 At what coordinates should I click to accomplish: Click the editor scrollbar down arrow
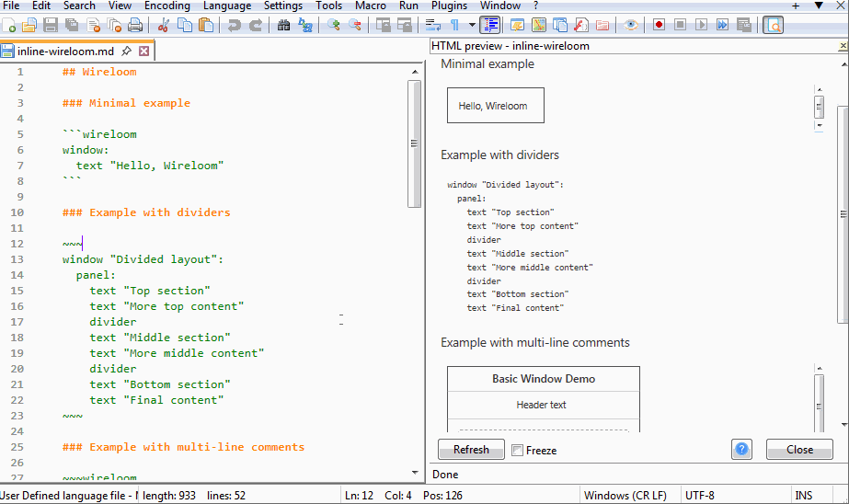tap(415, 473)
